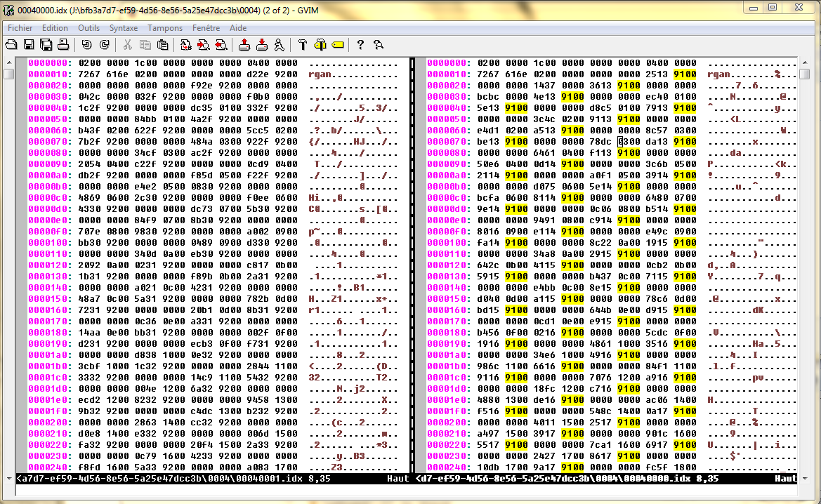Click offset 0000070 in right pane
Image resolution: width=821 pixels, height=504 pixels.
447,141
